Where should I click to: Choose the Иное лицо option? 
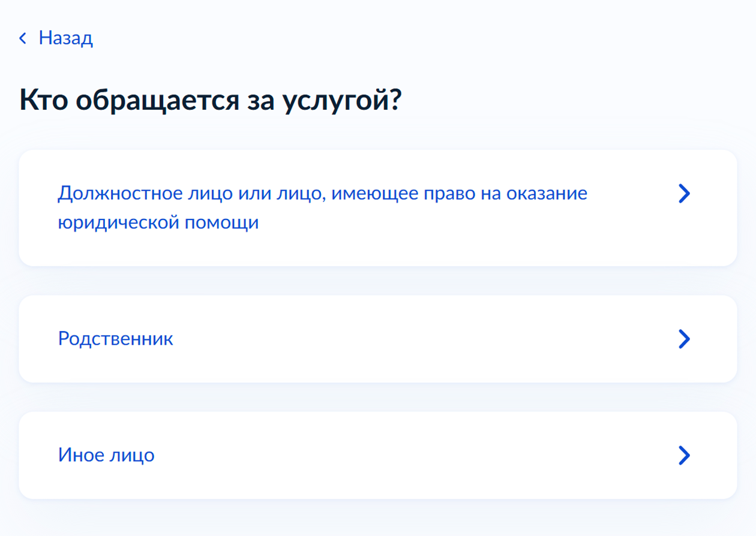378,455
